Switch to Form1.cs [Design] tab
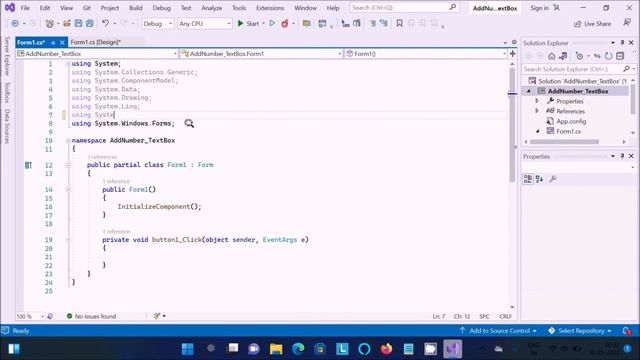The height and width of the screenshot is (360, 640). point(96,42)
